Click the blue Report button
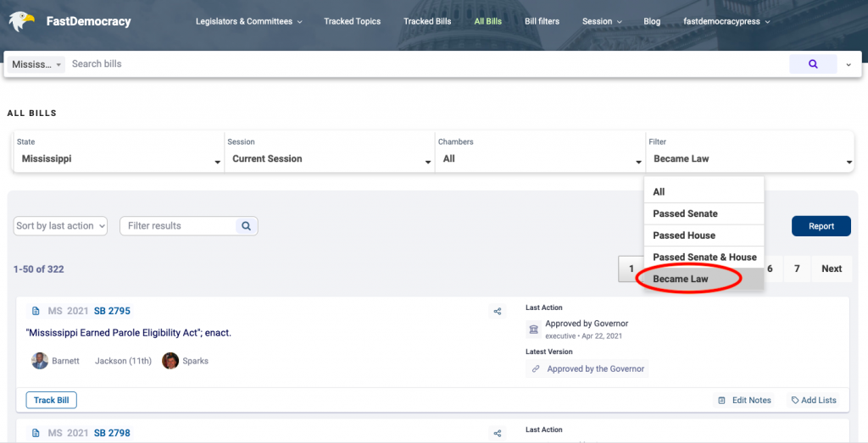 pos(821,226)
